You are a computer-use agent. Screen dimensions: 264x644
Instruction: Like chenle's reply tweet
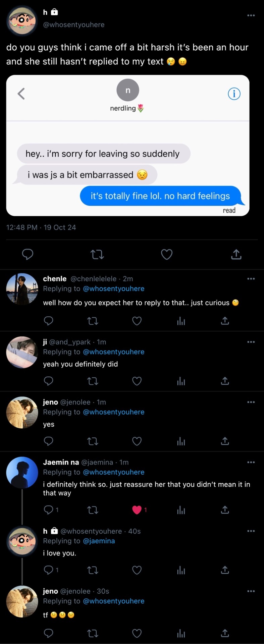pyautogui.click(x=137, y=321)
